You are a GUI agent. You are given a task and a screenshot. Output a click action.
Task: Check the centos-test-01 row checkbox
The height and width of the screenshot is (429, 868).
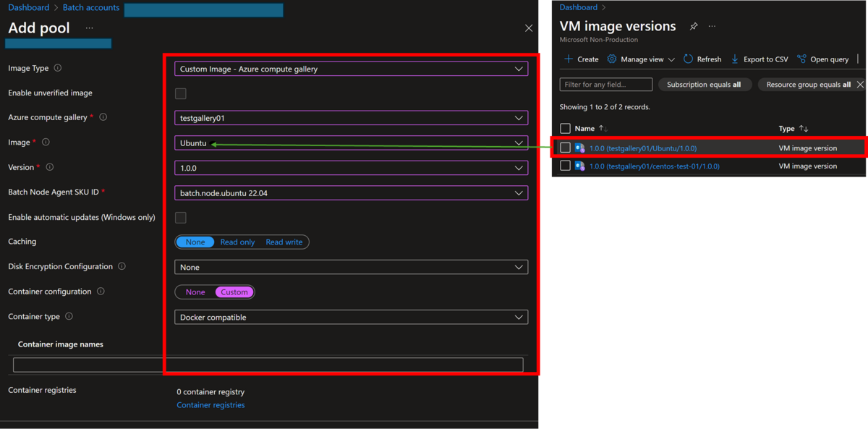[566, 166]
